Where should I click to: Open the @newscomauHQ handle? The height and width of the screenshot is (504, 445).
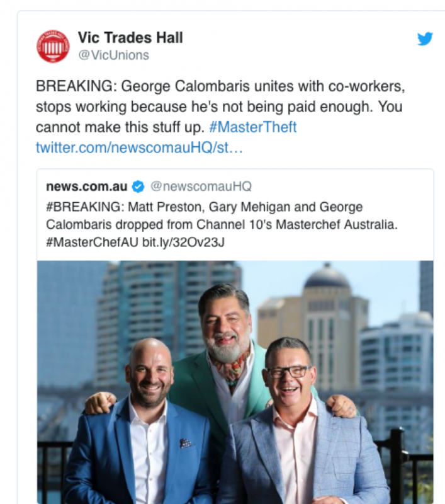[201, 186]
